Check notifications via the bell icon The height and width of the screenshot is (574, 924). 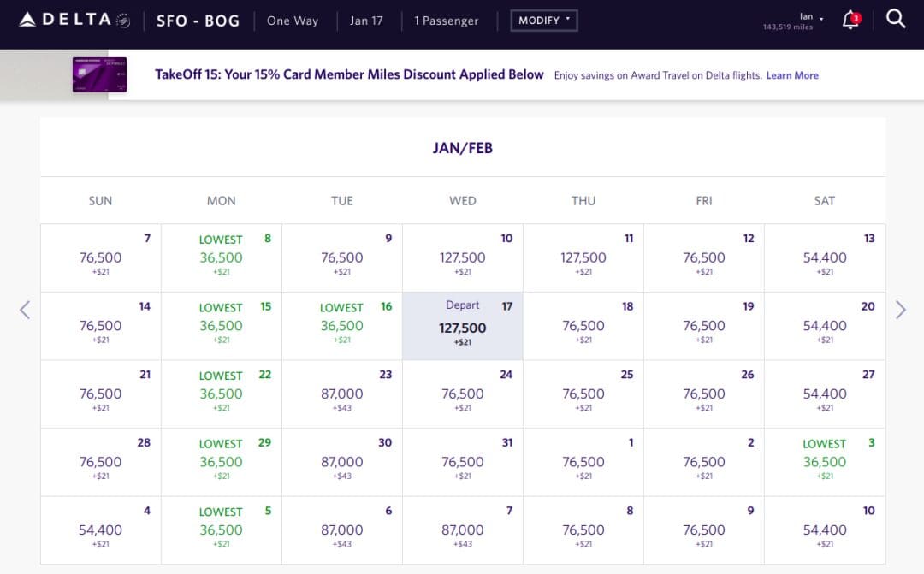(850, 21)
